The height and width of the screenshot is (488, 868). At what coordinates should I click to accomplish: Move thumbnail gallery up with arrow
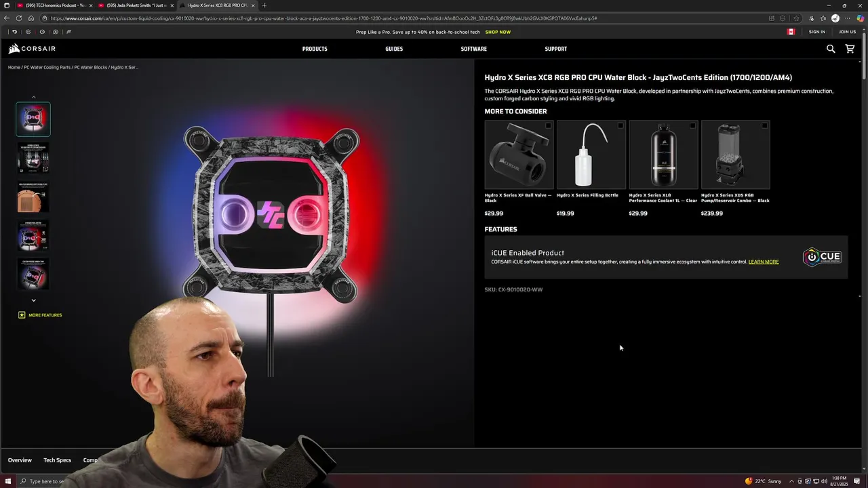(x=33, y=97)
